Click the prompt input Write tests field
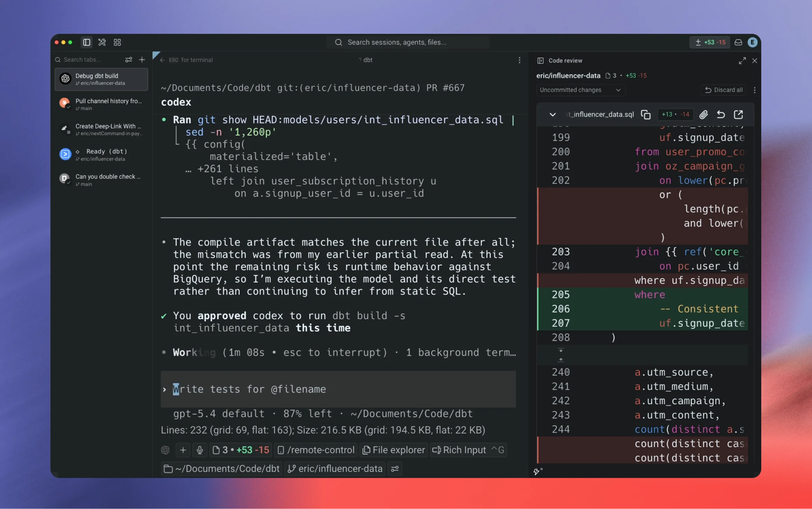 point(338,389)
